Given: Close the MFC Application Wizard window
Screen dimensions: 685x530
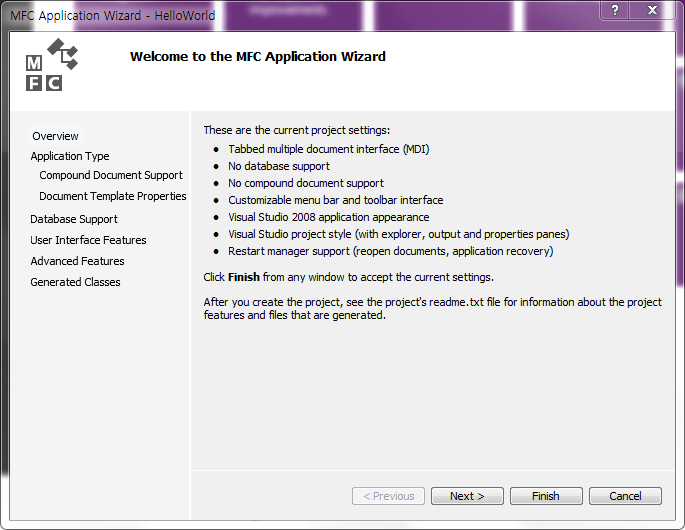Looking at the screenshot, I should [652, 10].
